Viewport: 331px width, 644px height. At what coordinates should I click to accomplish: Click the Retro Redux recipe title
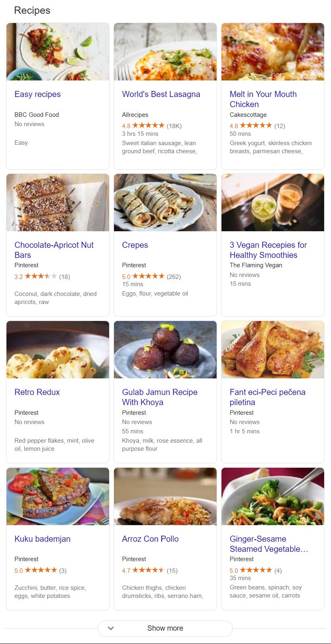tap(37, 392)
